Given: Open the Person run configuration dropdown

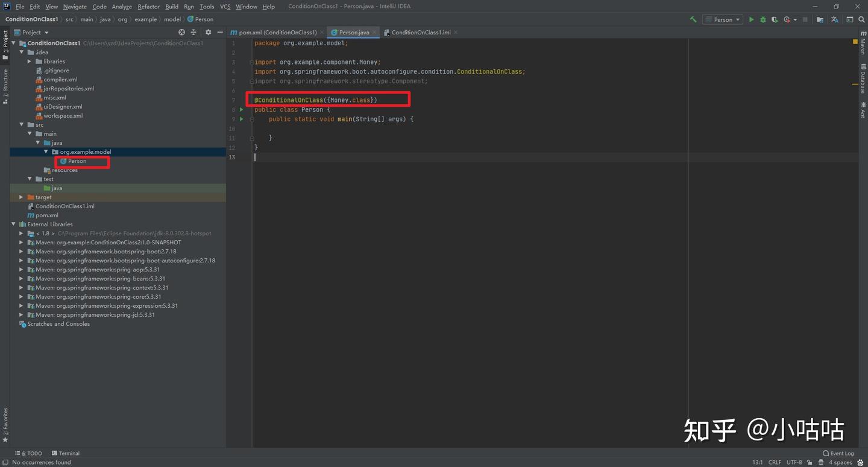Looking at the screenshot, I should (x=722, y=19).
